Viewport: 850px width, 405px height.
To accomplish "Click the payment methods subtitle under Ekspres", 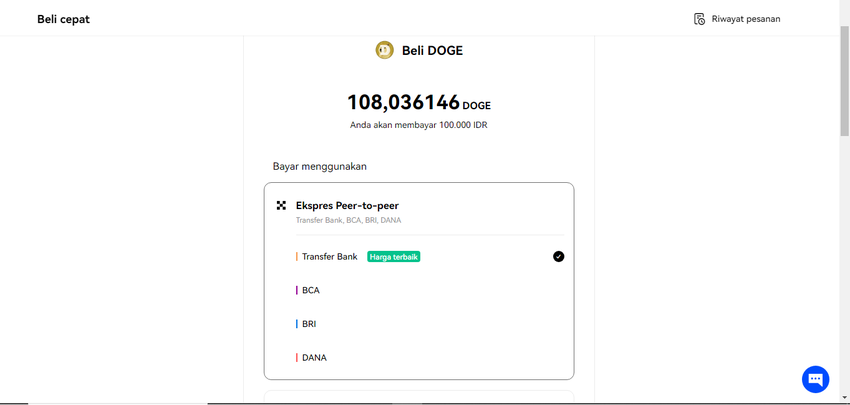I will point(348,220).
